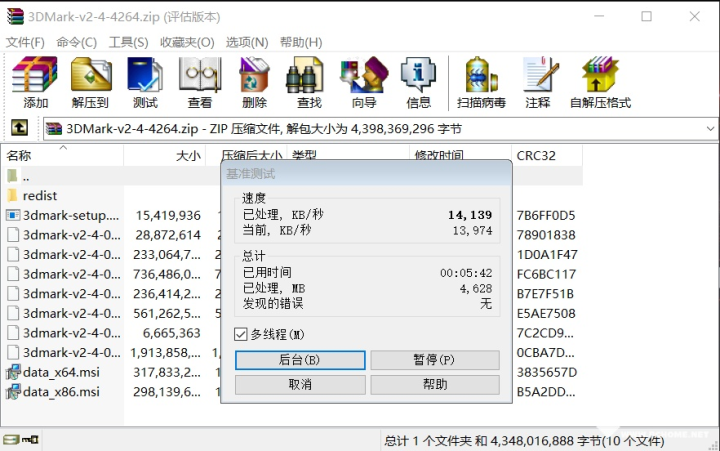Image resolution: width=720 pixels, height=451 pixels.
Task: Click the key icon in status bar
Action: pyautogui.click(x=30, y=440)
